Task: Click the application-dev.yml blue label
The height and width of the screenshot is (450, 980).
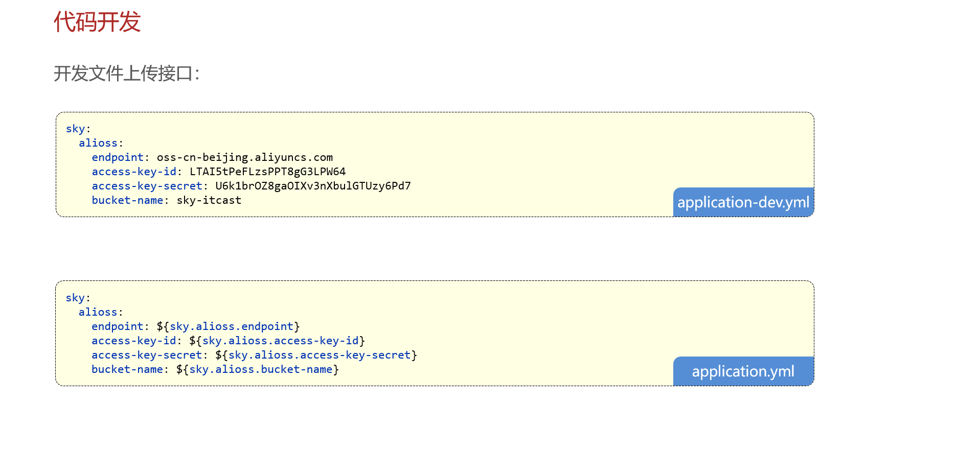Action: (x=743, y=202)
